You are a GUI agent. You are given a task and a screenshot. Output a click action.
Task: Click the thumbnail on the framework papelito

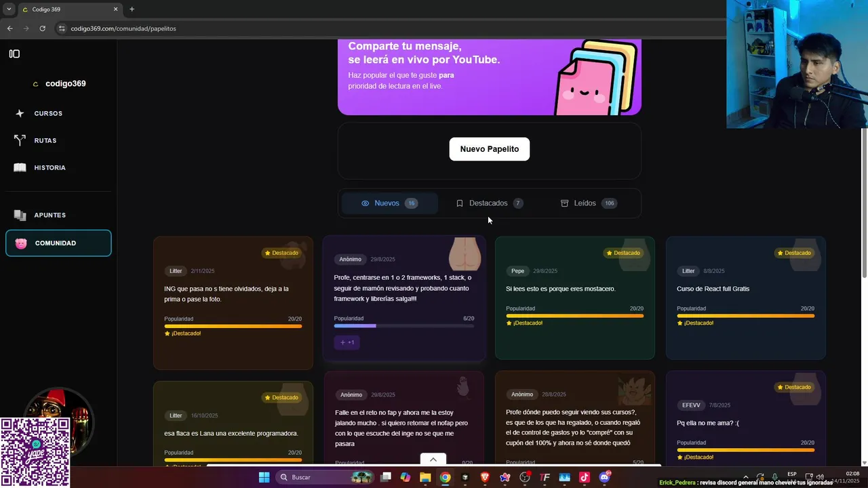click(465, 254)
